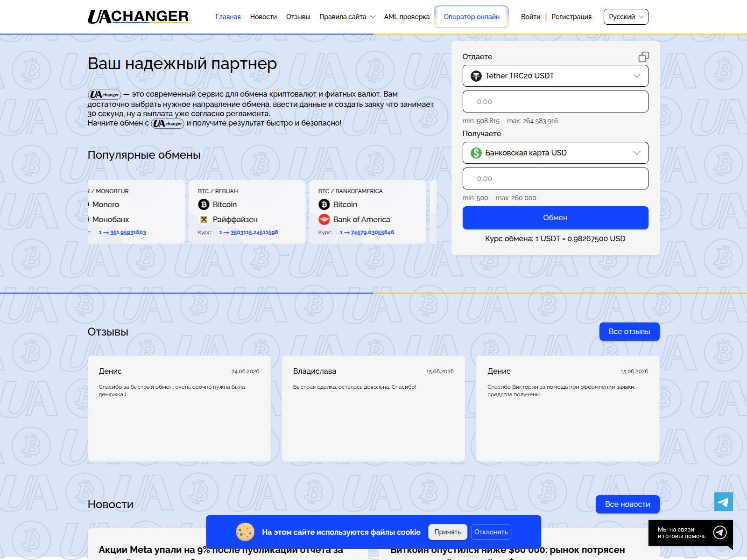Screen dimensions: 747x560
Task: Click the blue Обмен button
Action: point(555,218)
